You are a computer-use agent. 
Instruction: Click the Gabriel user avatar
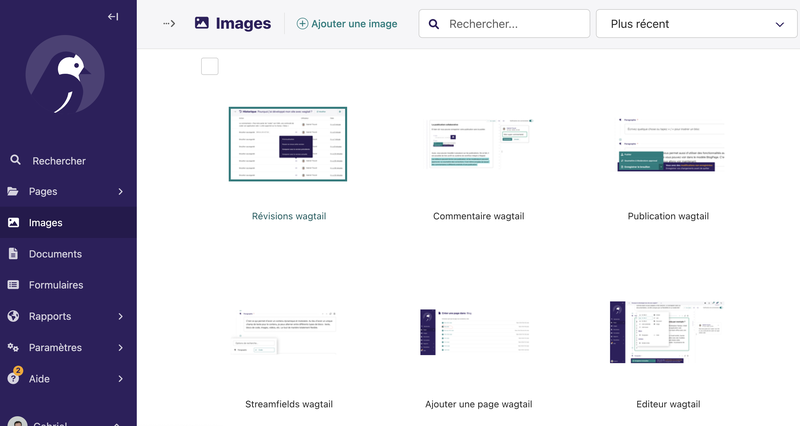tap(18, 421)
